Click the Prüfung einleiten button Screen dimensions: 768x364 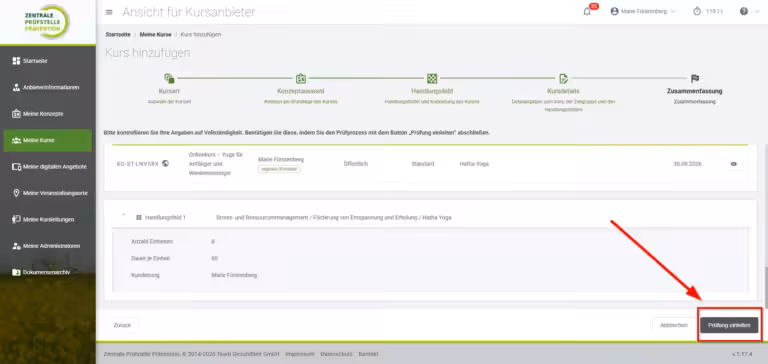pyautogui.click(x=729, y=325)
